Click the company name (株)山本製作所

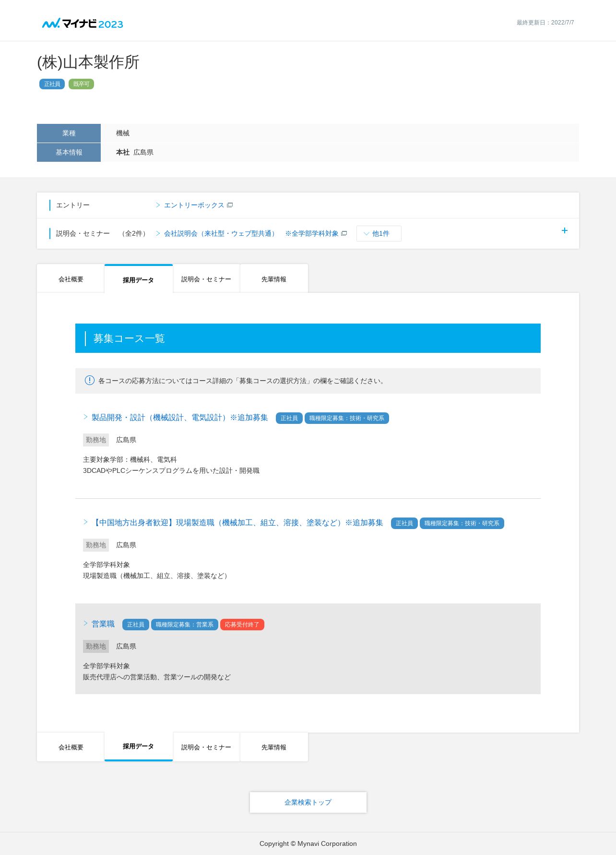(88, 62)
